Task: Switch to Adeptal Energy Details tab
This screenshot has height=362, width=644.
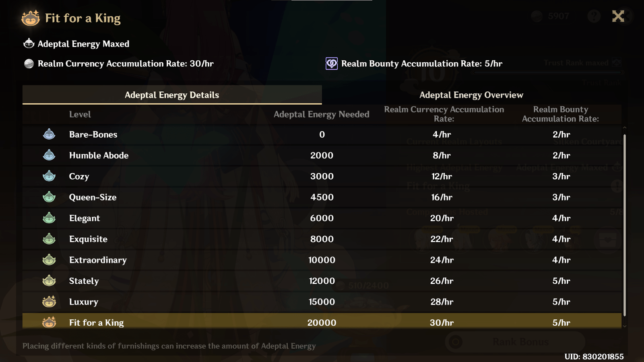Action: click(x=172, y=95)
